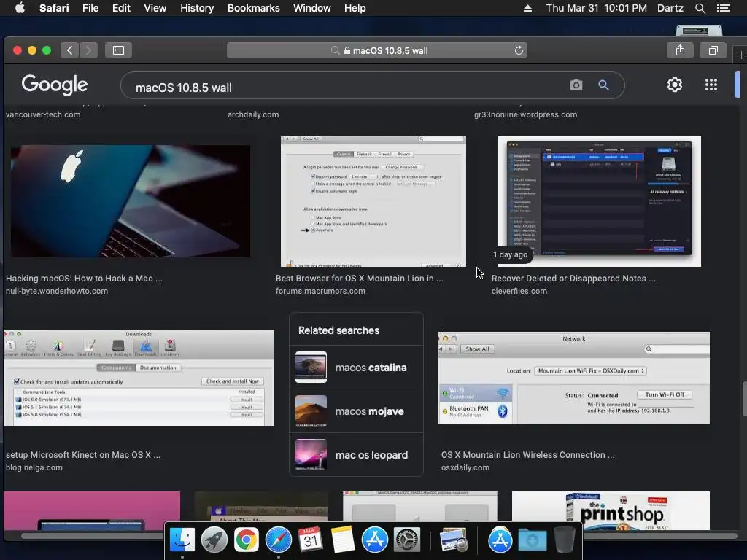Open 'OS X Mountain Lion Wireless Connection' result
747x560 pixels.
[x=527, y=455]
